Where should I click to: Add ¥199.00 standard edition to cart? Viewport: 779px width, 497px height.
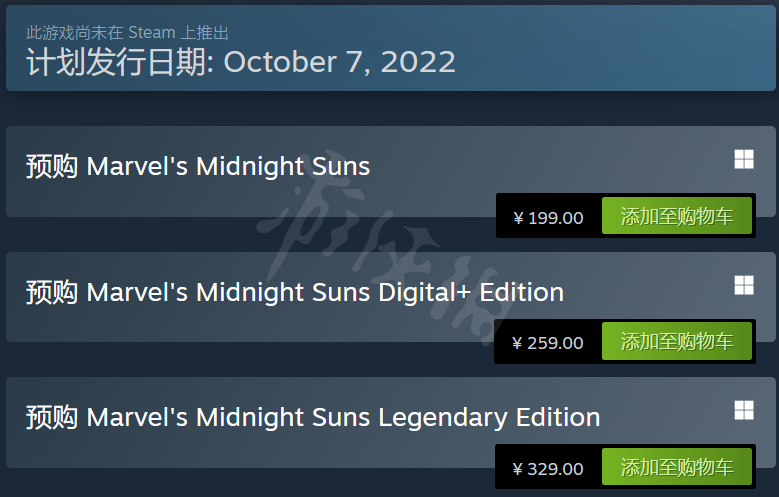677,216
